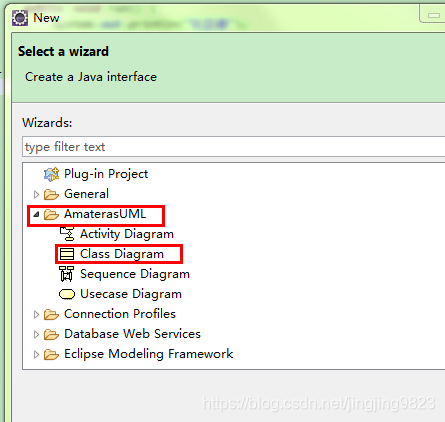Screen dimensions: 445x422
Task: Expand the Database Web Services folder
Action: [x=36, y=334]
